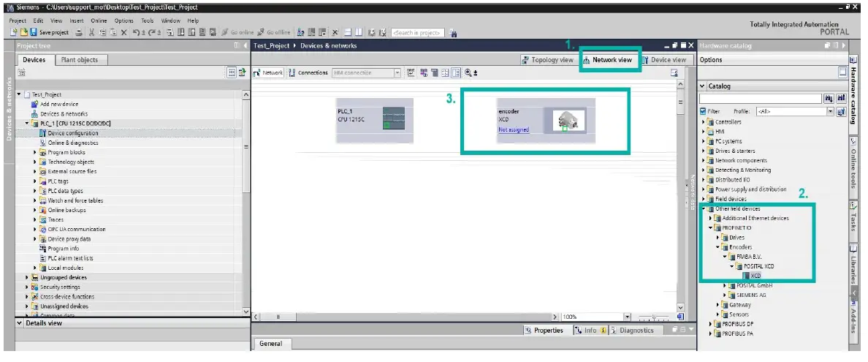Image resolution: width=868 pixels, height=362 pixels.
Task: Click the search binoculars icon beside project search
Action: 453,33
